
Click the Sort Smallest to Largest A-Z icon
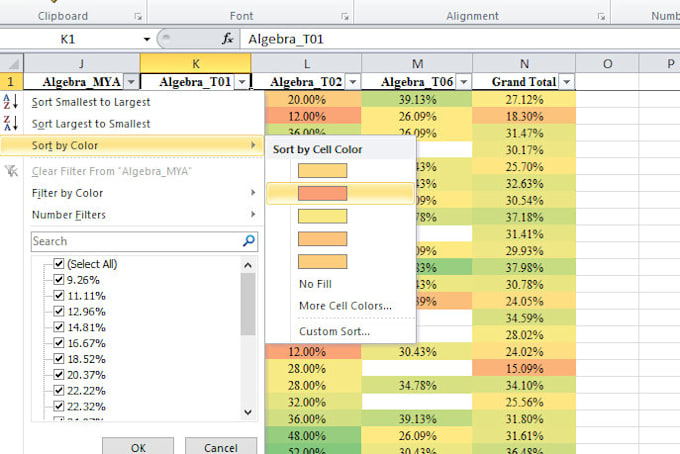[10, 101]
